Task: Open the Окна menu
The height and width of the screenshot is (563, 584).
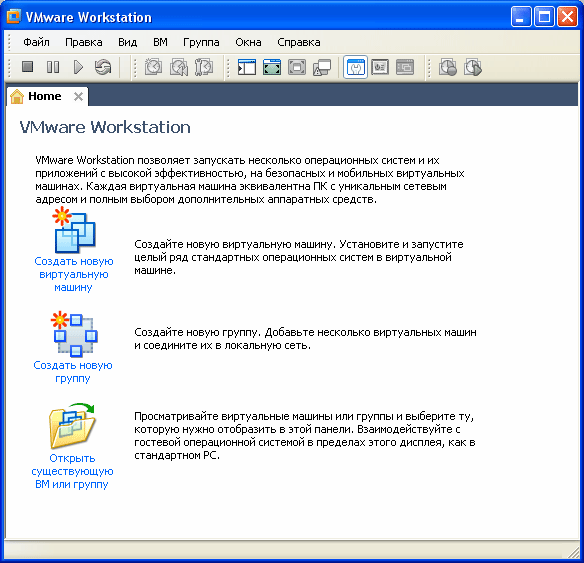Action: coord(248,42)
